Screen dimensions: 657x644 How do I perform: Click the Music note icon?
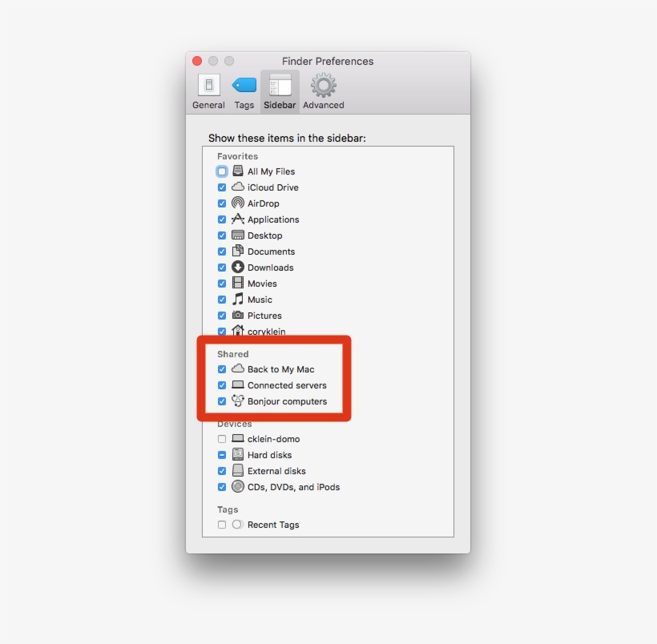238,300
